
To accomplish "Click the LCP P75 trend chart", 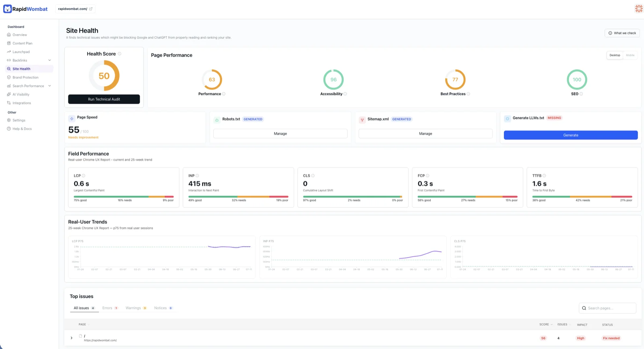I will (x=162, y=257).
